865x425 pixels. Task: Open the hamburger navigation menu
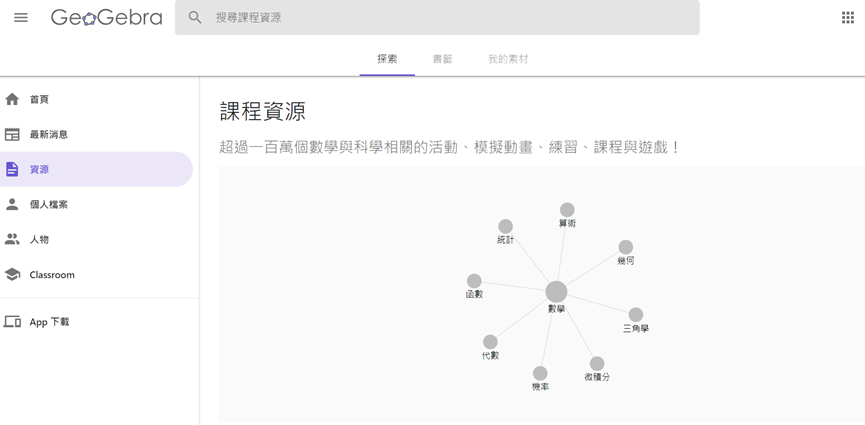pos(21,18)
